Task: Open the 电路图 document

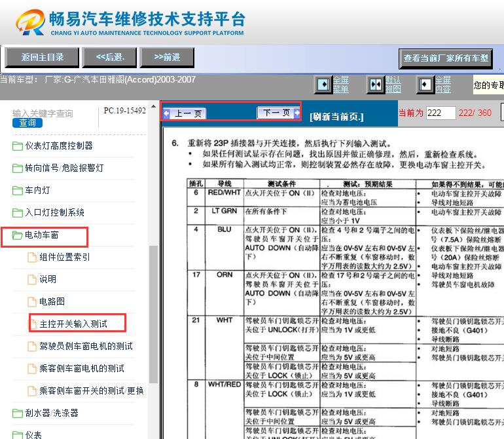Action: (x=52, y=301)
